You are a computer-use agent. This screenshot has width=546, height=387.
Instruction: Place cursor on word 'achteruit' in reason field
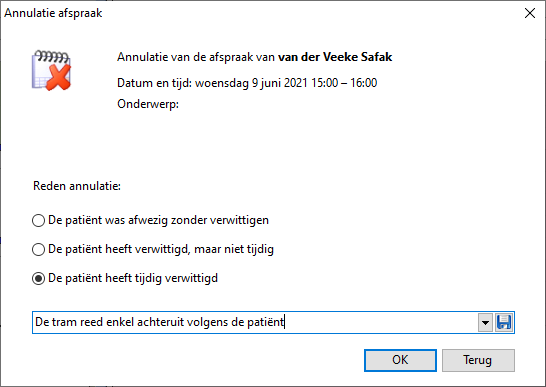pos(161,322)
